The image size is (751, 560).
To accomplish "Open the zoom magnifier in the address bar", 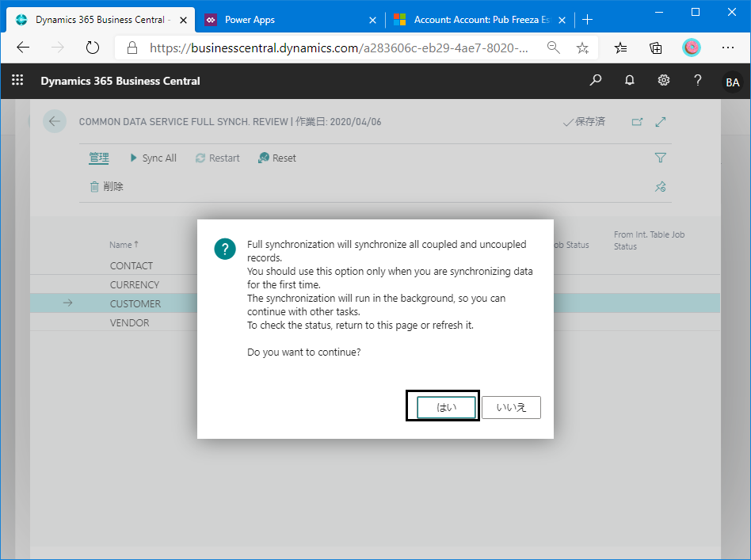I will tap(553, 48).
